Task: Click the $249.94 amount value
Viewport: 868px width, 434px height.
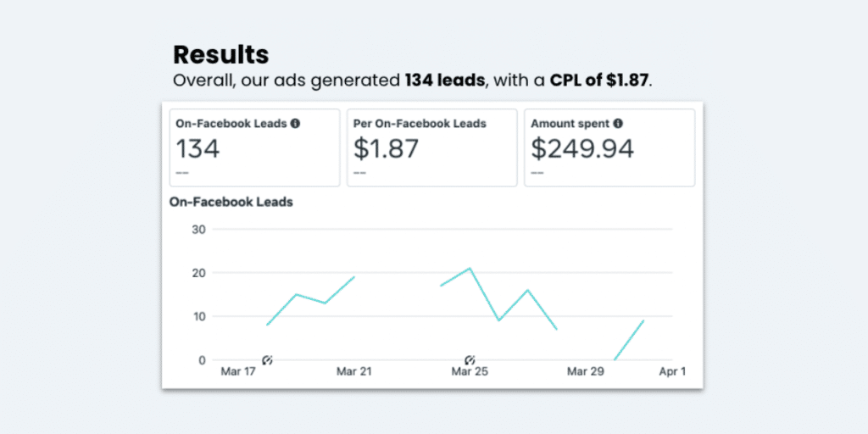Action: point(582,149)
